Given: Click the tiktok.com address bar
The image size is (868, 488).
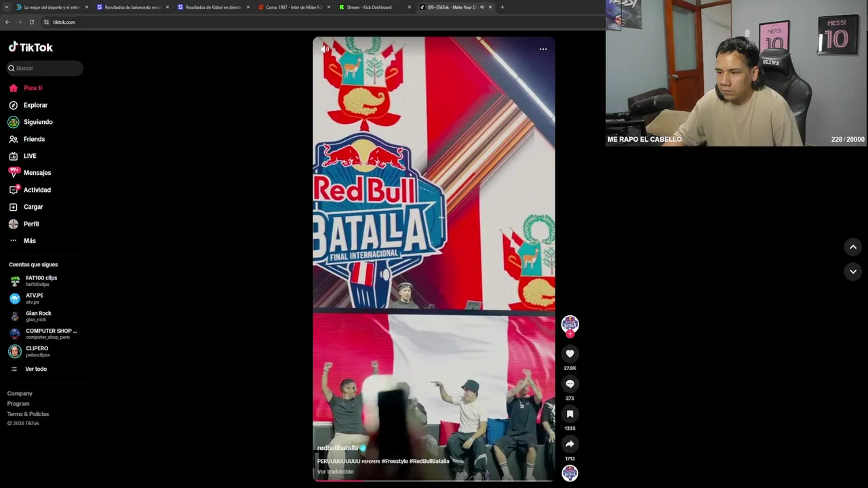Looking at the screenshot, I should [64, 22].
